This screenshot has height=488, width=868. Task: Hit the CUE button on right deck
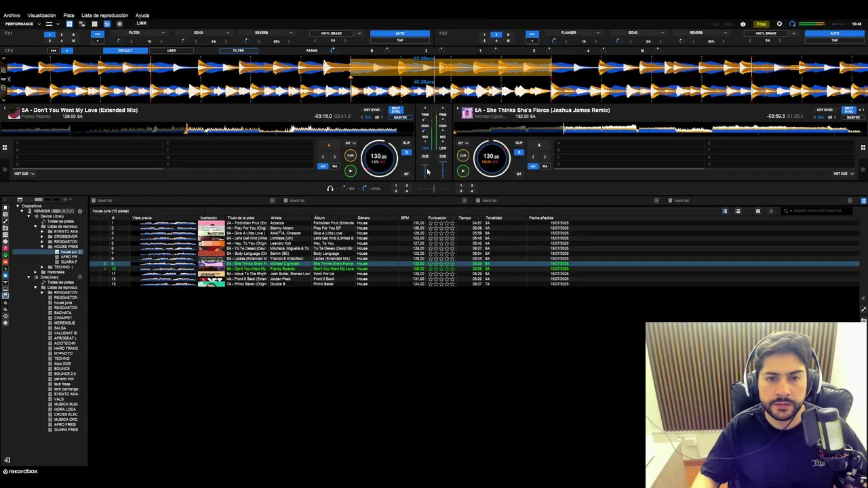(462, 156)
